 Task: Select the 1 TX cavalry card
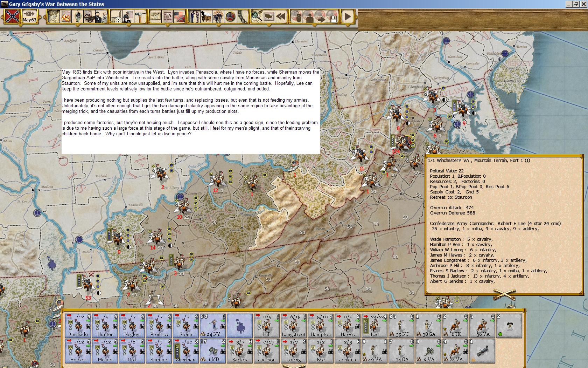click(x=455, y=326)
